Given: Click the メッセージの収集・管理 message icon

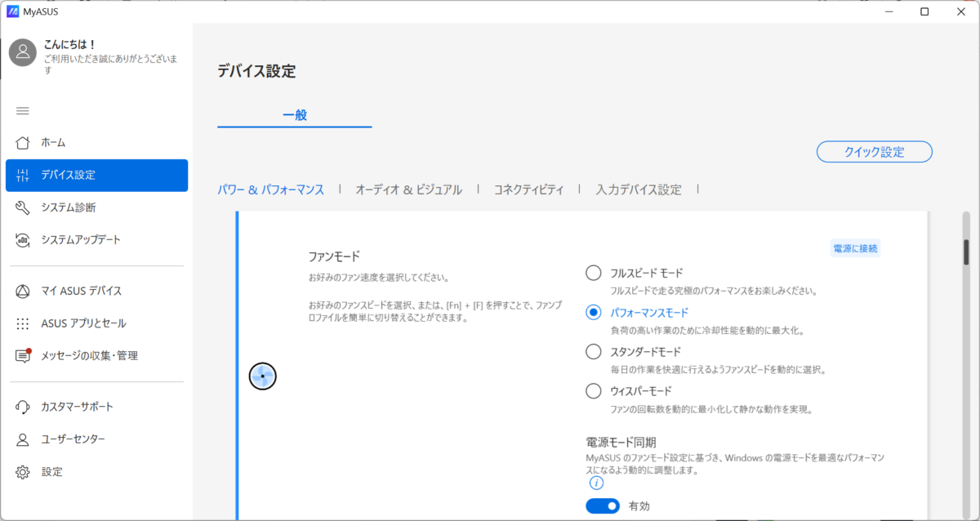Looking at the screenshot, I should pos(23,356).
